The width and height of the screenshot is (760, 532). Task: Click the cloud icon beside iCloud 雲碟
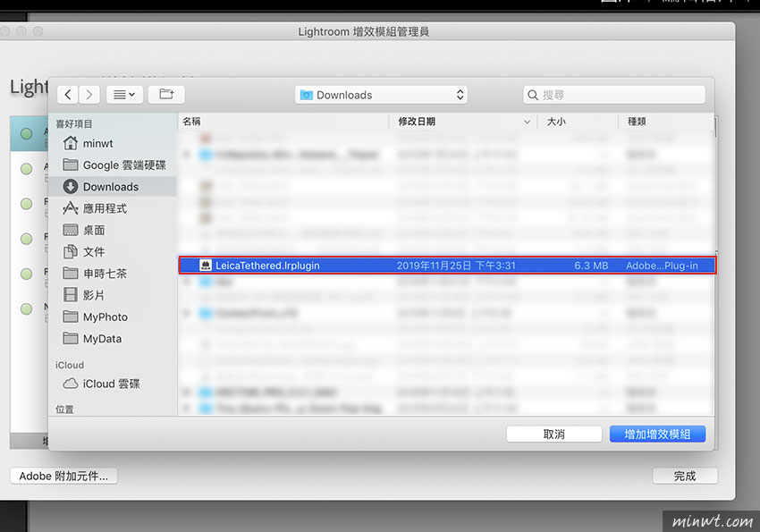tap(71, 384)
